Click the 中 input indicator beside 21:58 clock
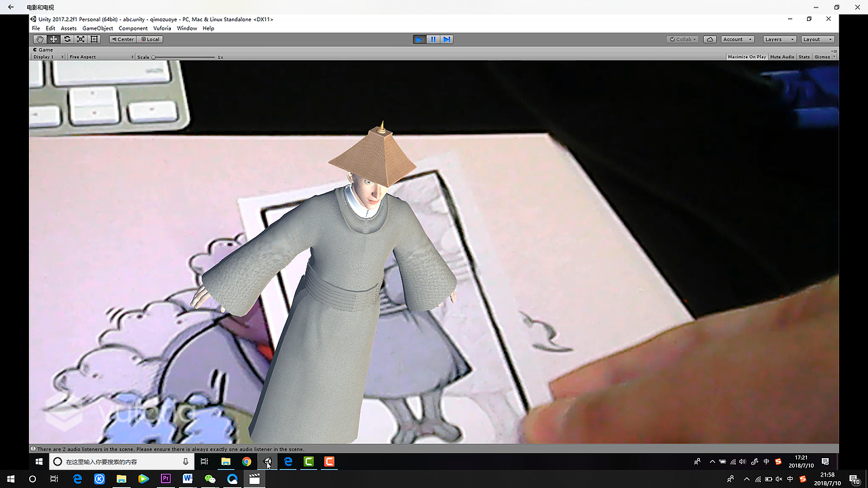 (x=791, y=479)
